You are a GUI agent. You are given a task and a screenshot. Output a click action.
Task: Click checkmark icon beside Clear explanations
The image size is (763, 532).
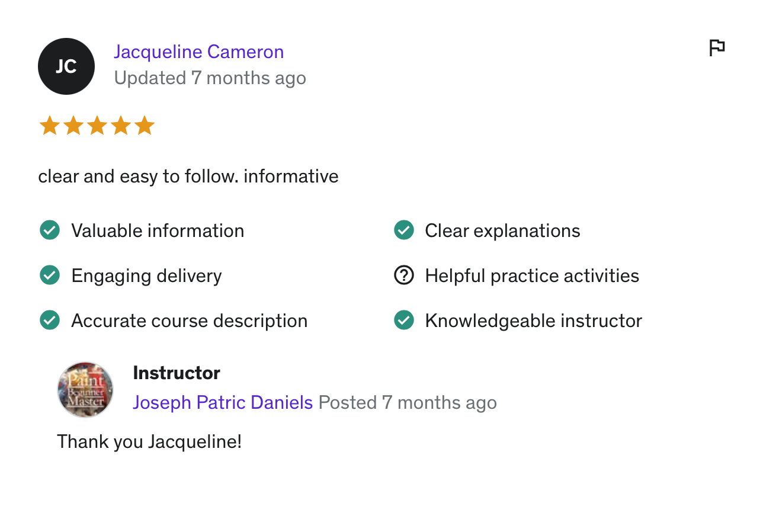tap(404, 230)
